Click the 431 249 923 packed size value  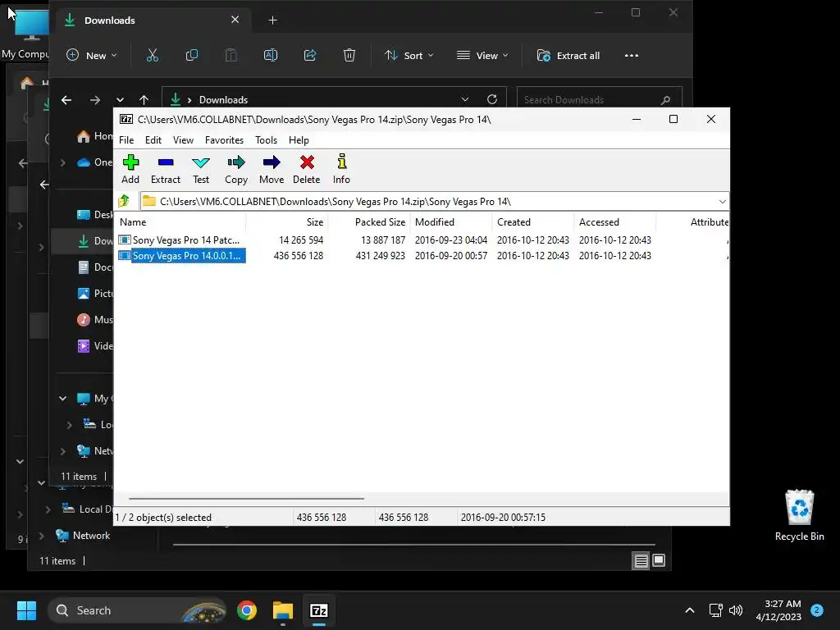tap(381, 256)
